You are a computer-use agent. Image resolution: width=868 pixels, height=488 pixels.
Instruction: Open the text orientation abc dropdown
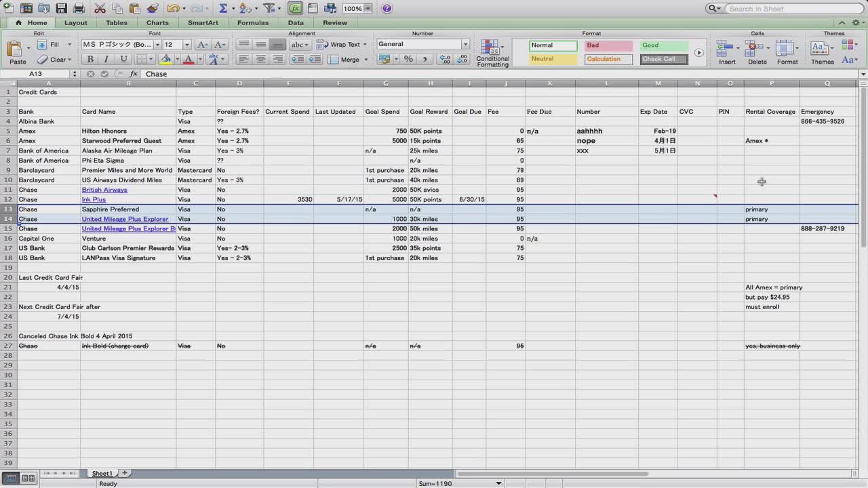[299, 45]
